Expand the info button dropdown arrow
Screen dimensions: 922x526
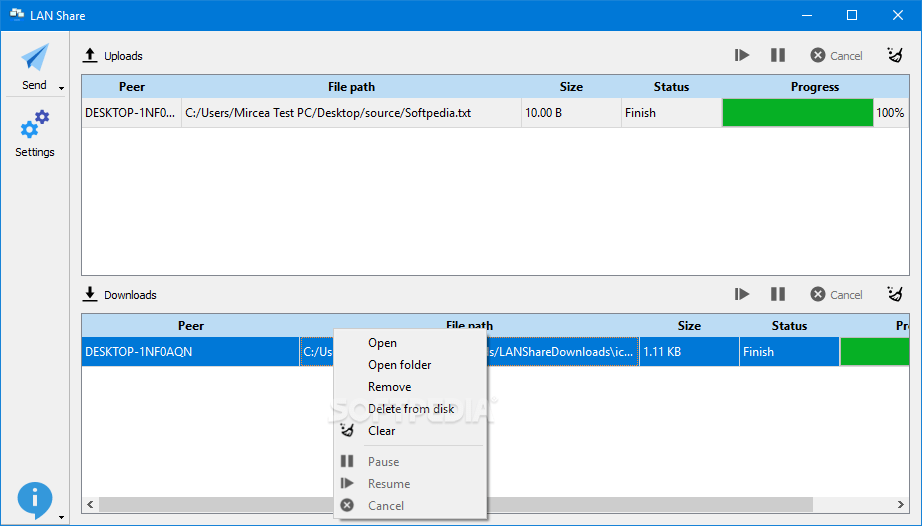[61, 518]
